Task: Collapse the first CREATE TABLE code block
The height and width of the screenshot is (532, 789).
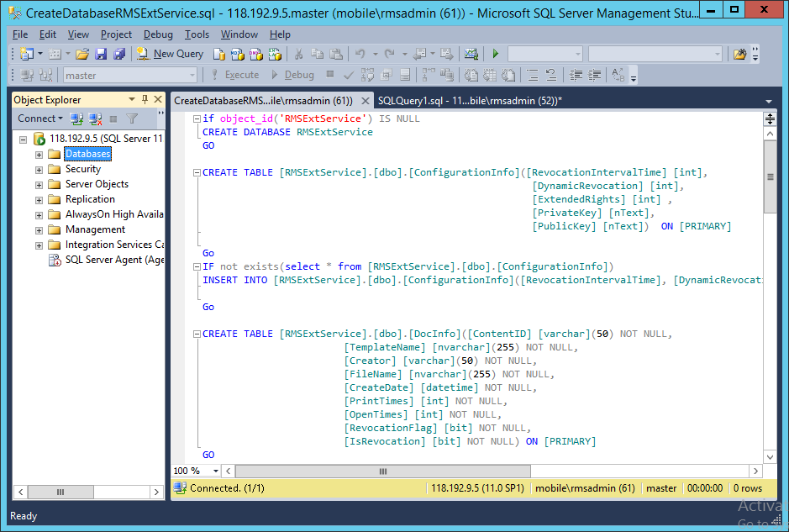Action: pos(197,172)
